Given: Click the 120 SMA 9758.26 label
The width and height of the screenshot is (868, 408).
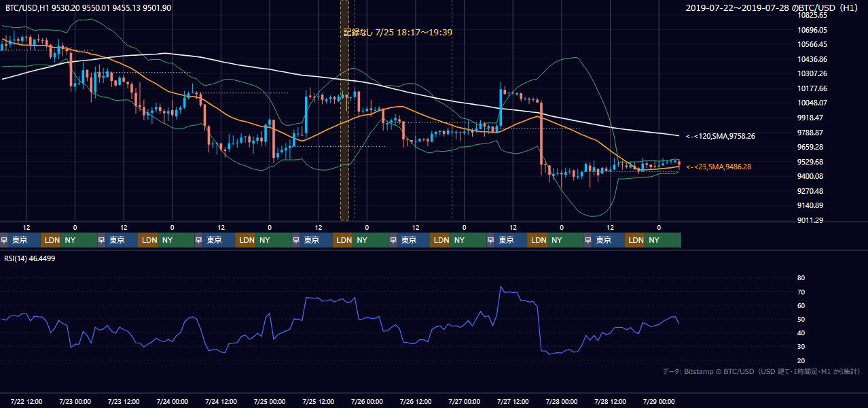Looking at the screenshot, I should pyautogui.click(x=720, y=136).
